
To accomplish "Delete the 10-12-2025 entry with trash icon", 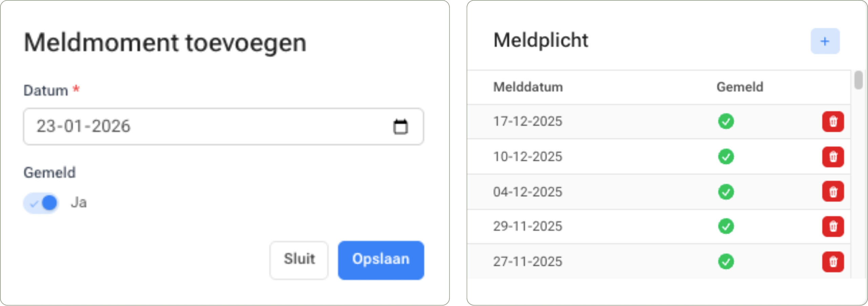I will 833,157.
